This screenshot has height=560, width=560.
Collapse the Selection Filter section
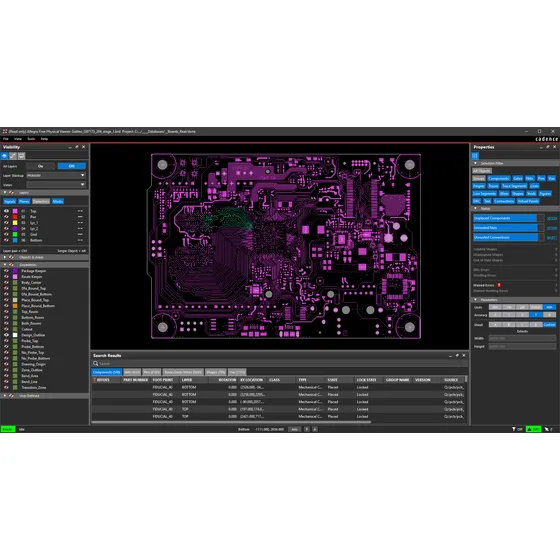(x=475, y=163)
